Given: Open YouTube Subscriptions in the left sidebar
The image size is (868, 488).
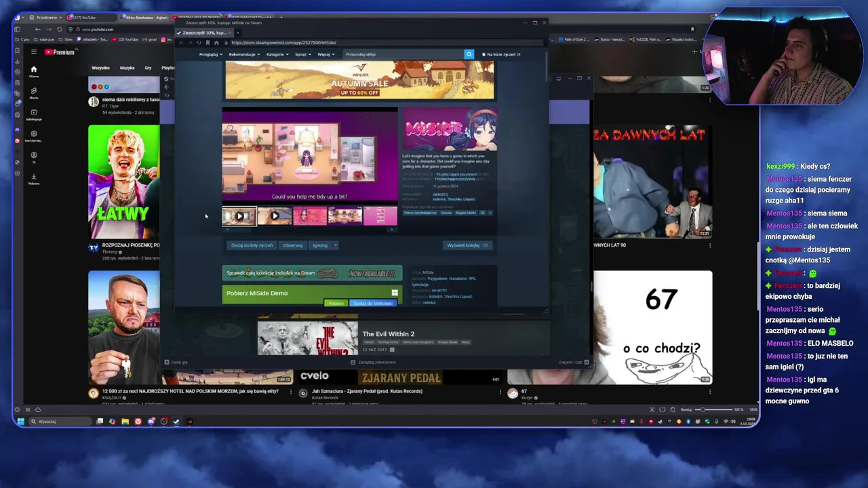Looking at the screenshot, I should [x=33, y=114].
